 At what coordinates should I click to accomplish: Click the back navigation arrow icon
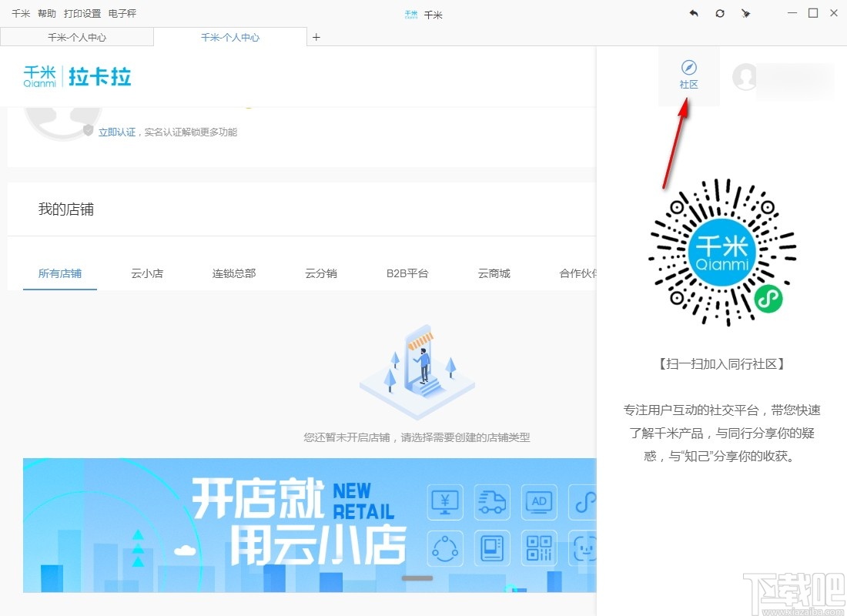(694, 13)
